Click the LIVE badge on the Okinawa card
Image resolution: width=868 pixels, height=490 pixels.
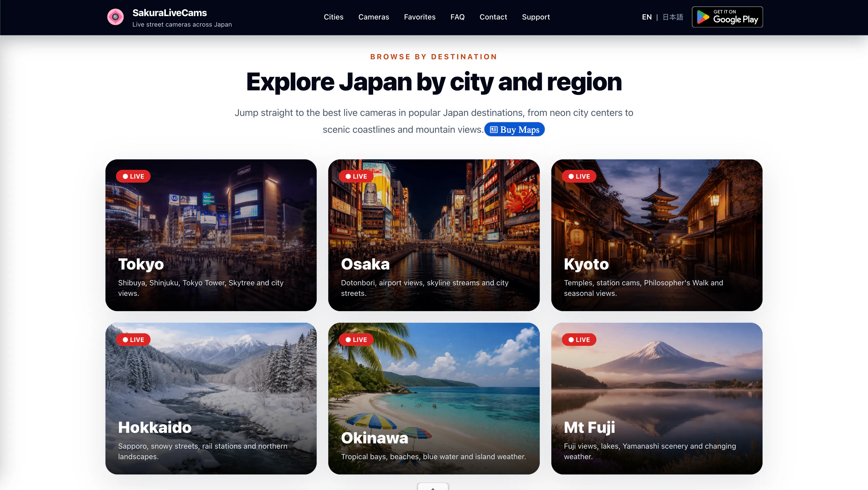pyautogui.click(x=356, y=340)
